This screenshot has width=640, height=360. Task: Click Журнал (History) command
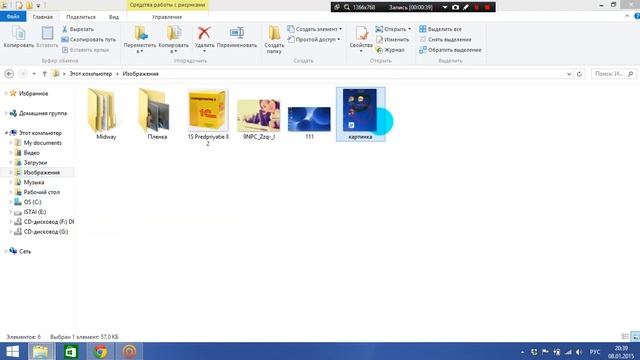point(390,50)
